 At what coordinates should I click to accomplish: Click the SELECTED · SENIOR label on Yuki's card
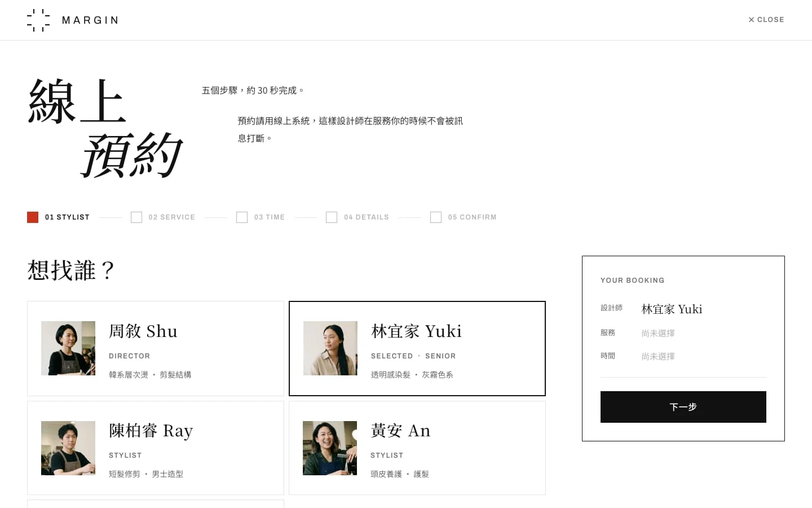[x=413, y=356]
